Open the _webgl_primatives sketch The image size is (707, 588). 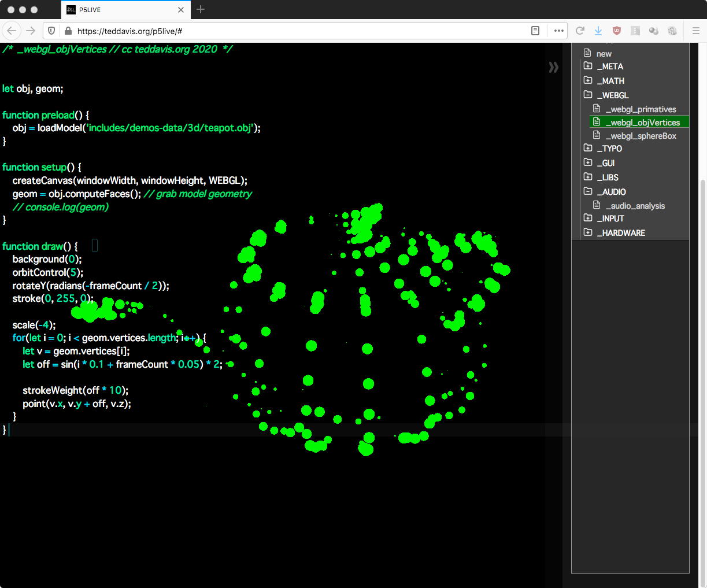641,109
